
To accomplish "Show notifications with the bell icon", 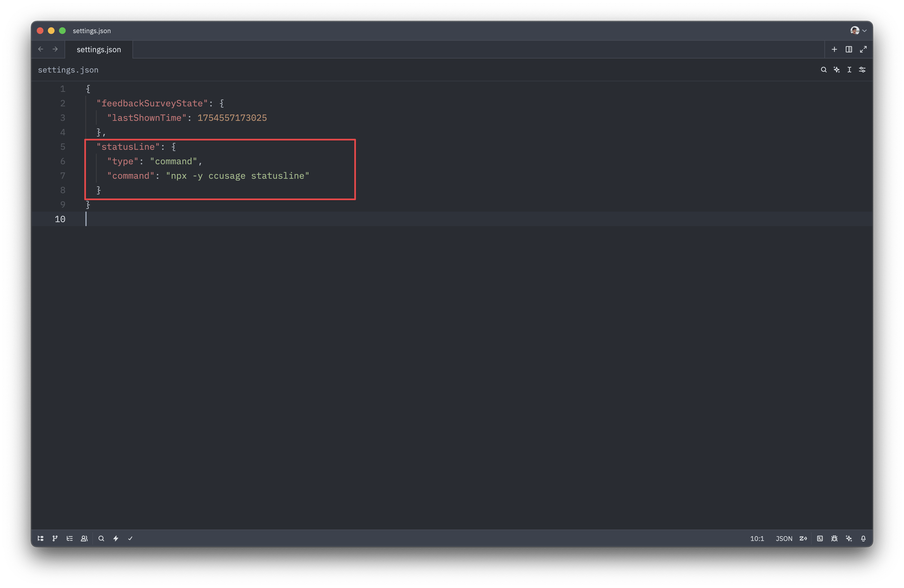I will tap(863, 538).
